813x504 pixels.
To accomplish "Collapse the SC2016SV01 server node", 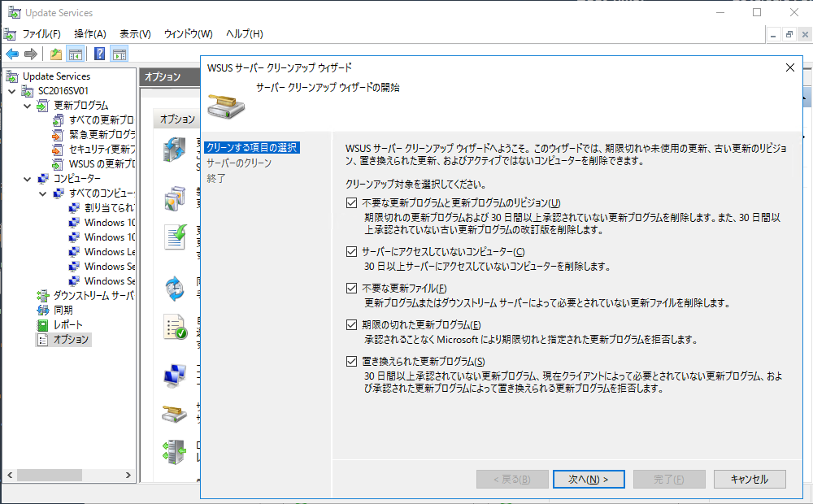I will (x=12, y=91).
